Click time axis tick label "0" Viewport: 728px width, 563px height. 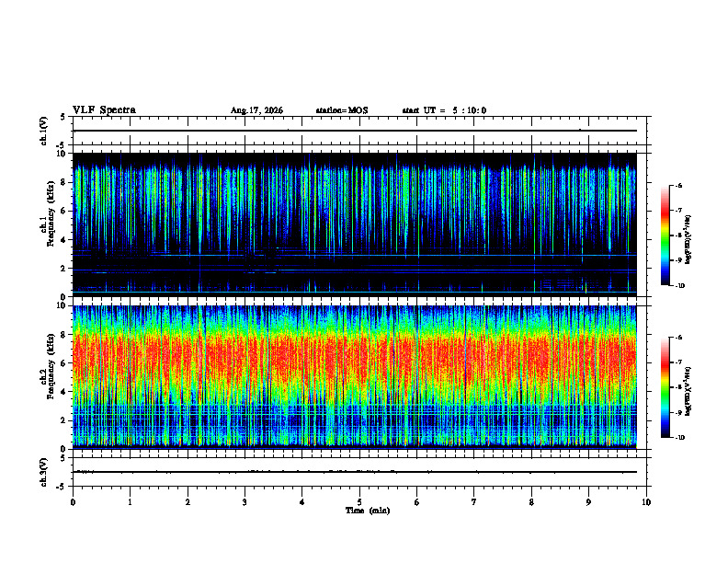pyautogui.click(x=73, y=502)
